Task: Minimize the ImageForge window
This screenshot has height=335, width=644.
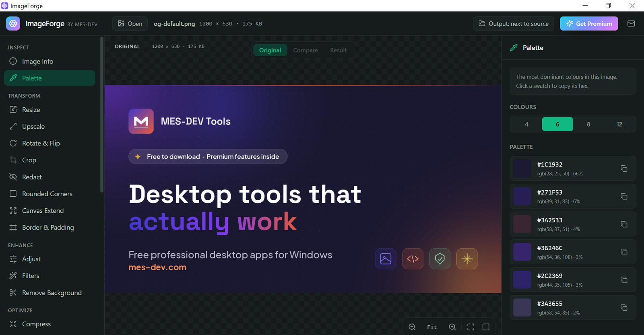Action: click(x=585, y=6)
